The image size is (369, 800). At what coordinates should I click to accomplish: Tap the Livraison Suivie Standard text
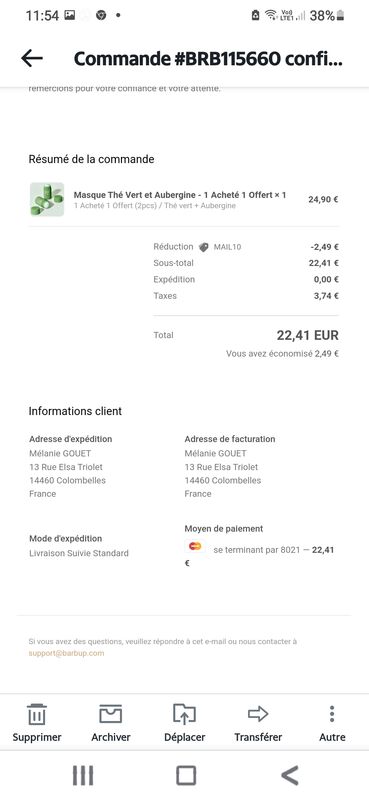coord(79,553)
